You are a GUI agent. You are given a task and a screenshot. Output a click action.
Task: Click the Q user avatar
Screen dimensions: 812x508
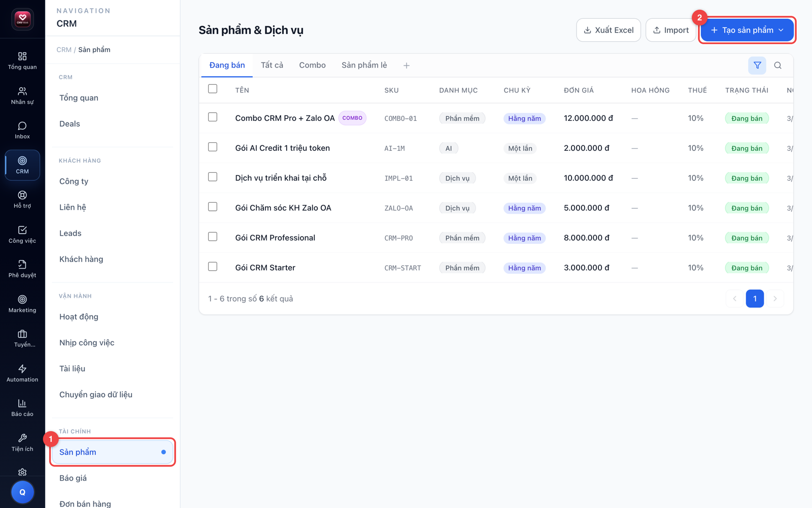pyautogui.click(x=22, y=492)
